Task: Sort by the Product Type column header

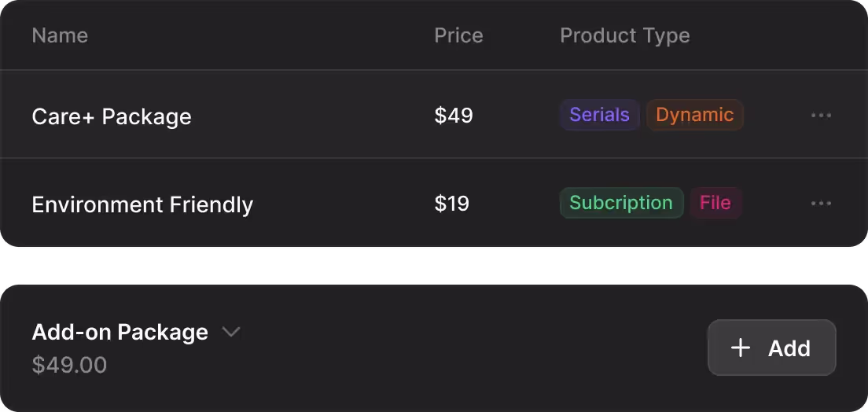Action: [x=624, y=35]
